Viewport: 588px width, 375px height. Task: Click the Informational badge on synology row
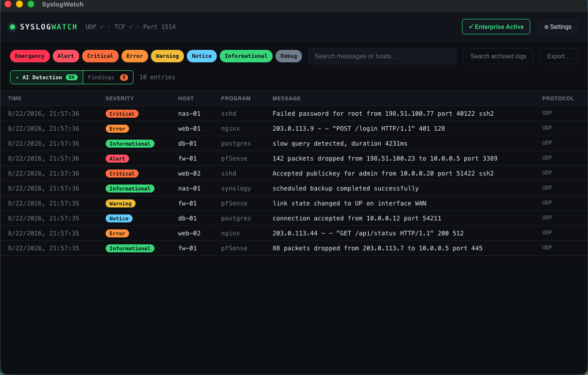[130, 188]
